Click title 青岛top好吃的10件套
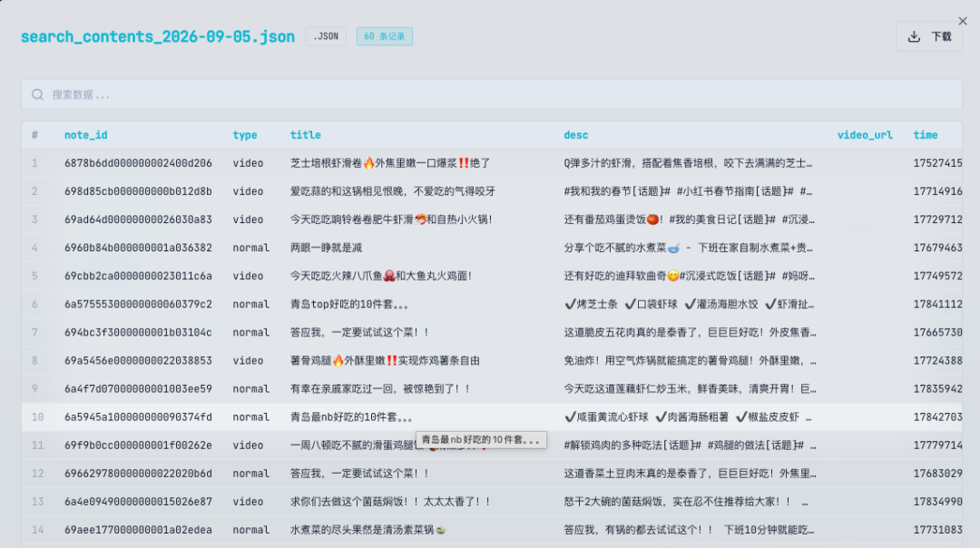This screenshot has height=548, width=980. (348, 304)
